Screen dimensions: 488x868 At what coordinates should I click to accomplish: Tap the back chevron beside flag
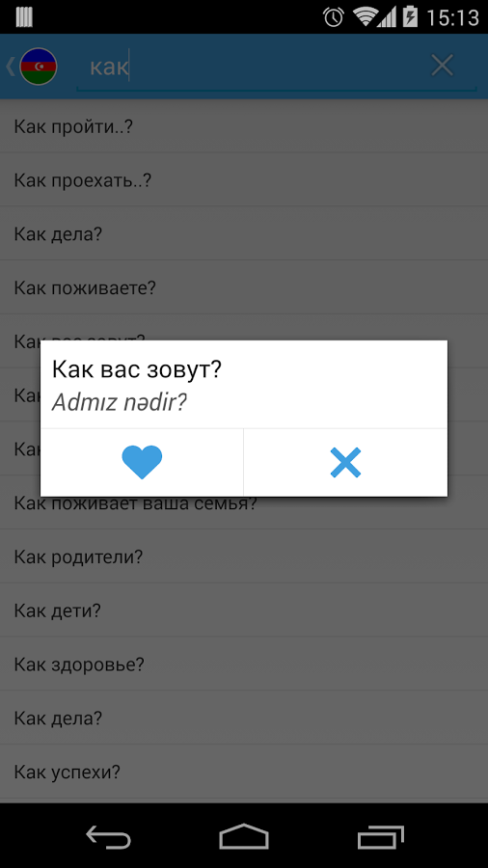(x=10, y=67)
